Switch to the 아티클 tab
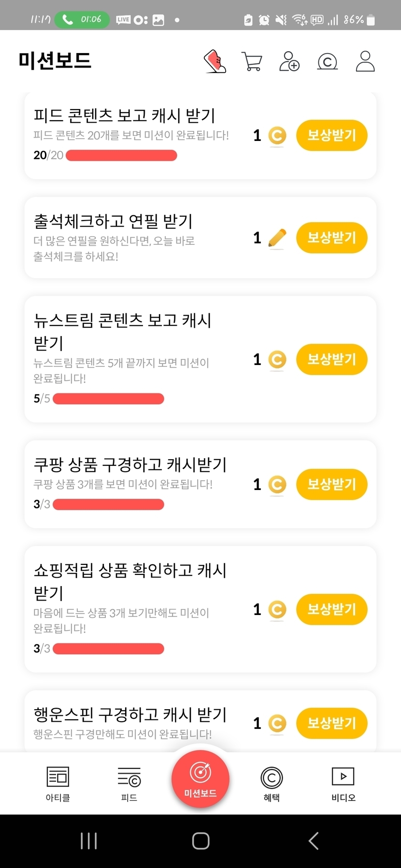 58,783
